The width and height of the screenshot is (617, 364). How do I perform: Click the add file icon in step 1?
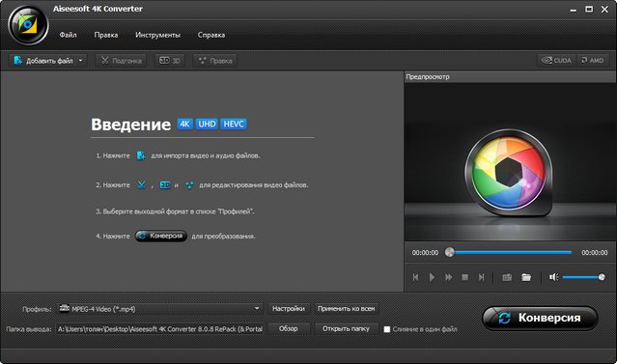(141, 155)
